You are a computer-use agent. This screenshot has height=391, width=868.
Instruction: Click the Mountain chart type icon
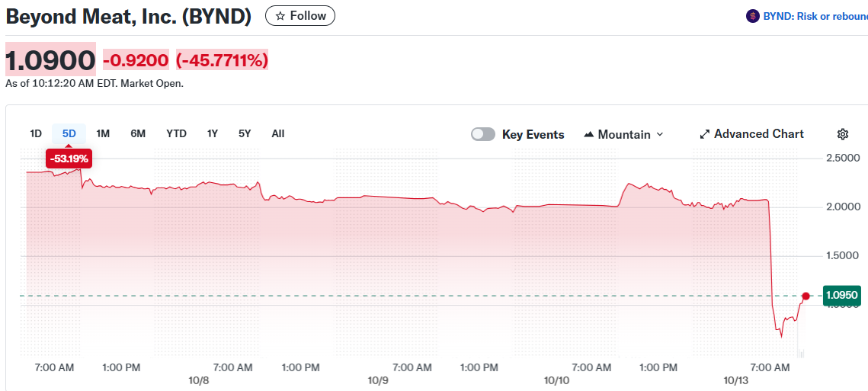pos(588,134)
